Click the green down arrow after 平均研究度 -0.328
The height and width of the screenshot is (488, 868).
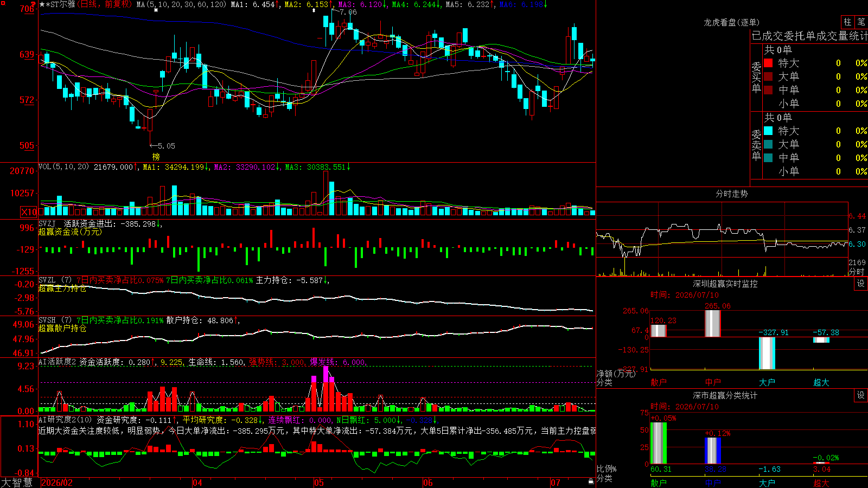(260, 420)
